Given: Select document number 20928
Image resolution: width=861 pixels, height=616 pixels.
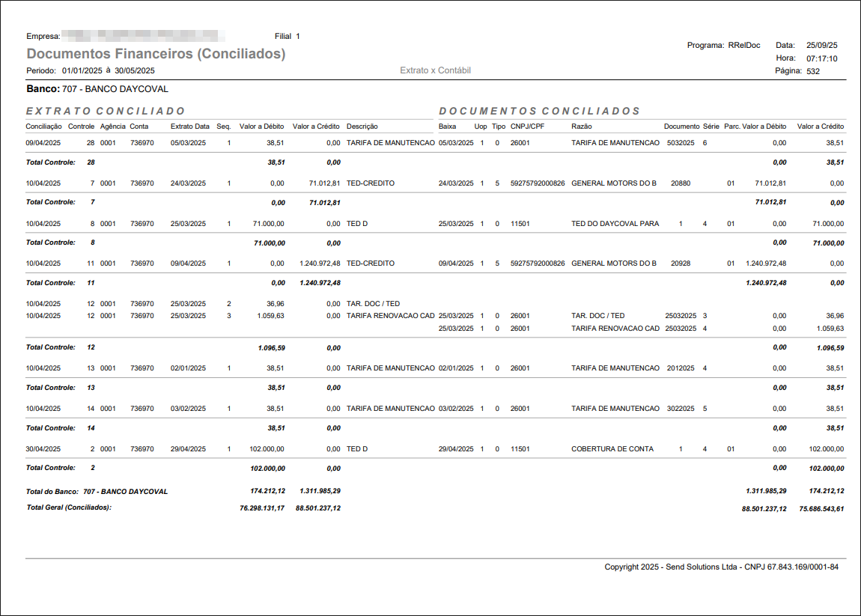Looking at the screenshot, I should pyautogui.click(x=681, y=263).
